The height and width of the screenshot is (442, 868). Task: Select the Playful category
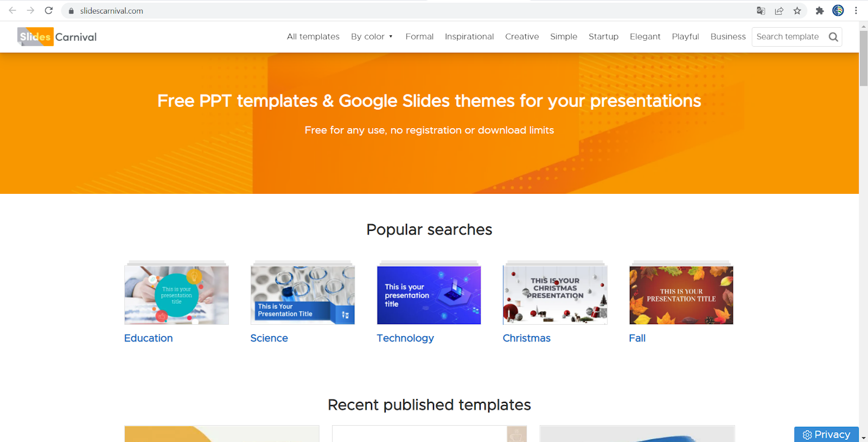685,36
